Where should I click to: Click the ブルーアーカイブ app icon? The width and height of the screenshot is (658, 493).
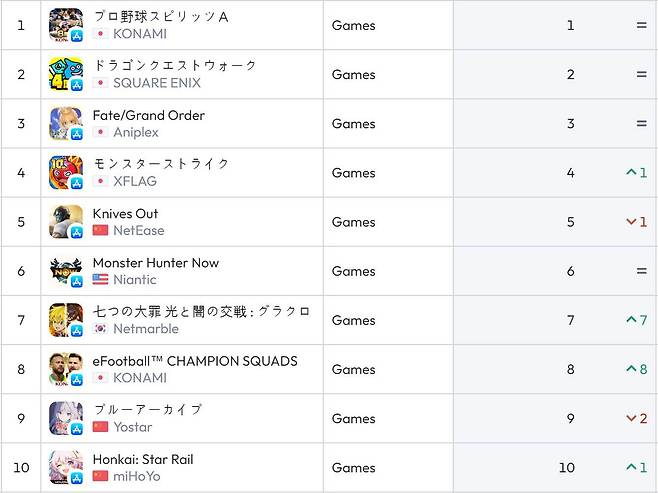click(66, 418)
